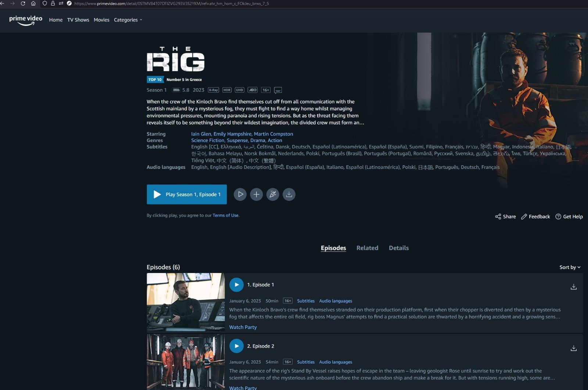Click the 16+ age rating badge near Season 1

pyautogui.click(x=266, y=90)
